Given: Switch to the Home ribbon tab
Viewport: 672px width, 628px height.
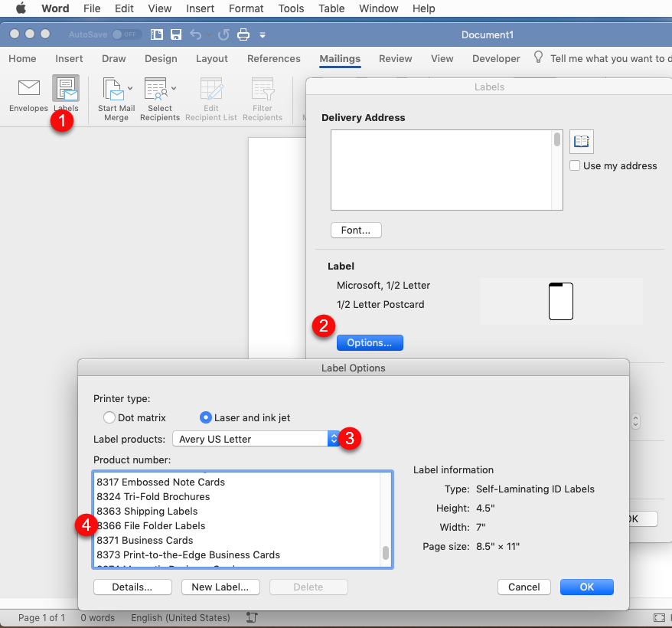Looking at the screenshot, I should [22, 58].
